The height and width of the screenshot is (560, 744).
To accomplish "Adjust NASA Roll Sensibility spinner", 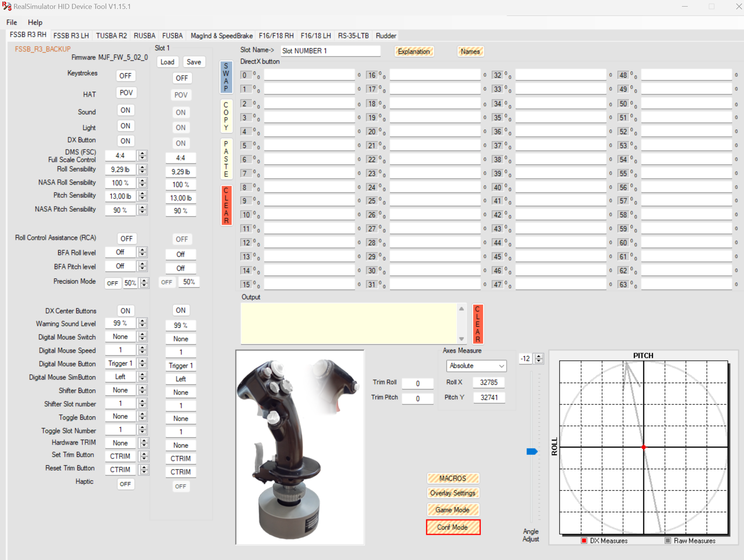I will coord(142,183).
